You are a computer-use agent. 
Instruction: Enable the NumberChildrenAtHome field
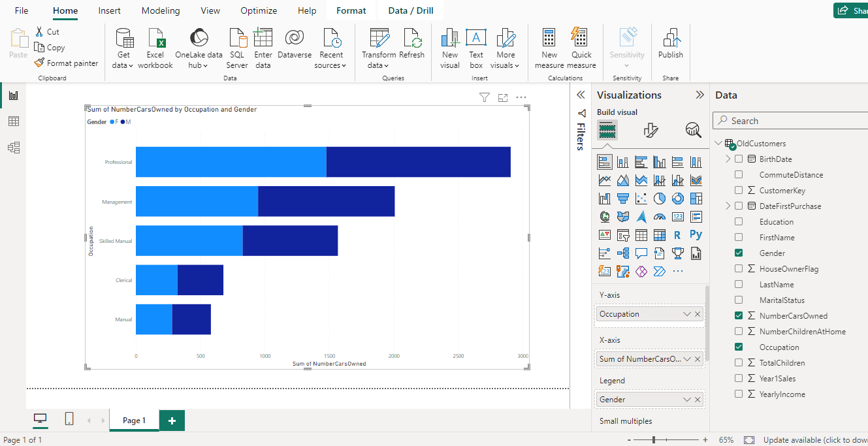[739, 331]
